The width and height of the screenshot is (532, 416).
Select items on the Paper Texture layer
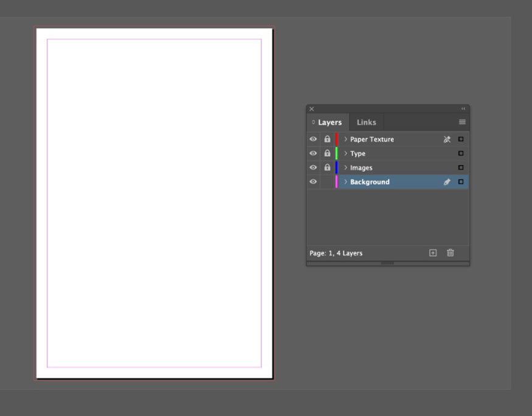[461, 139]
